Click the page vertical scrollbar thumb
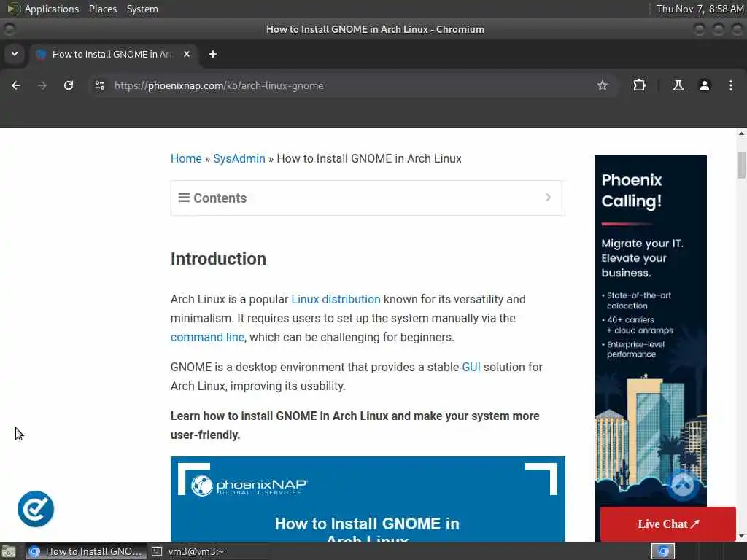Screen dimensions: 747x560 [741, 165]
